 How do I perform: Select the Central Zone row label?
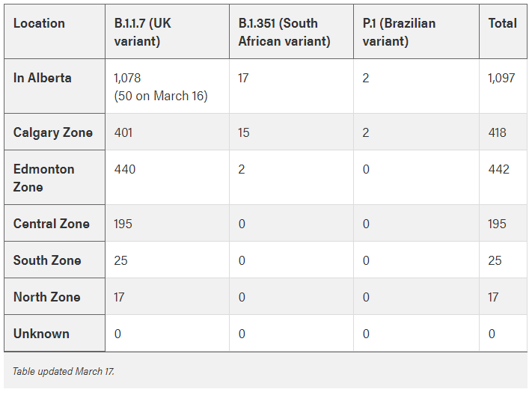51,224
